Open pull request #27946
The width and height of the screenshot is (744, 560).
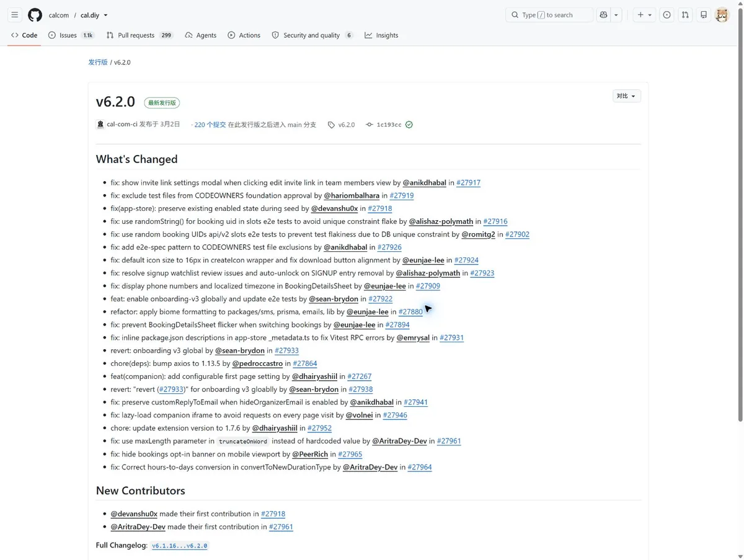(x=395, y=416)
